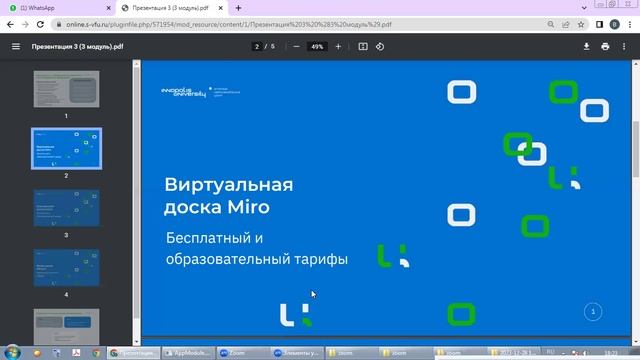Click the subtitle Бесплатный и образовательный тарифы
The image size is (640, 360).
click(x=257, y=248)
